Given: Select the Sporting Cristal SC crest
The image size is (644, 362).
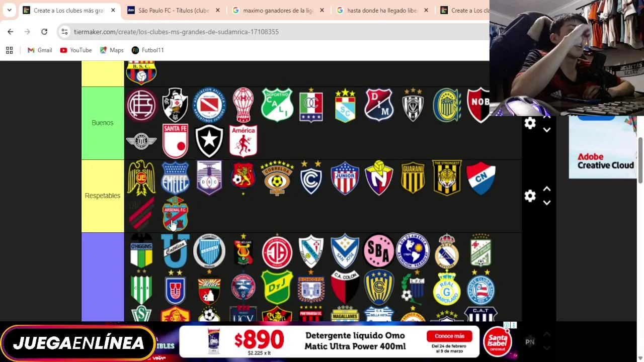Looking at the screenshot, I should [x=345, y=105].
